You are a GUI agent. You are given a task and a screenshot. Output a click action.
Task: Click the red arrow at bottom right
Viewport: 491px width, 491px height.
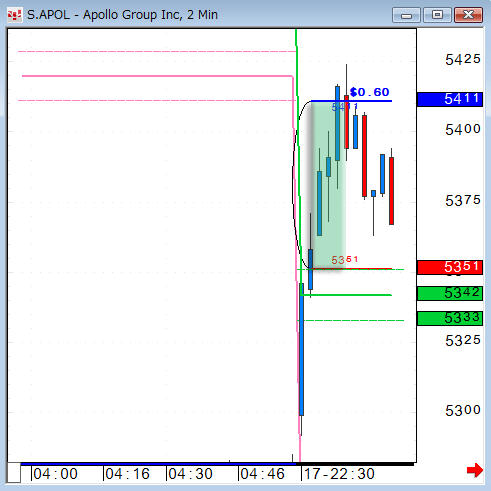click(475, 470)
